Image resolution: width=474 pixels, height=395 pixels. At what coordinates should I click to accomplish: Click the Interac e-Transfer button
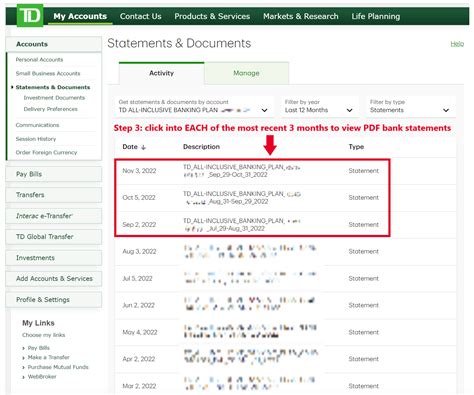pyautogui.click(x=54, y=216)
